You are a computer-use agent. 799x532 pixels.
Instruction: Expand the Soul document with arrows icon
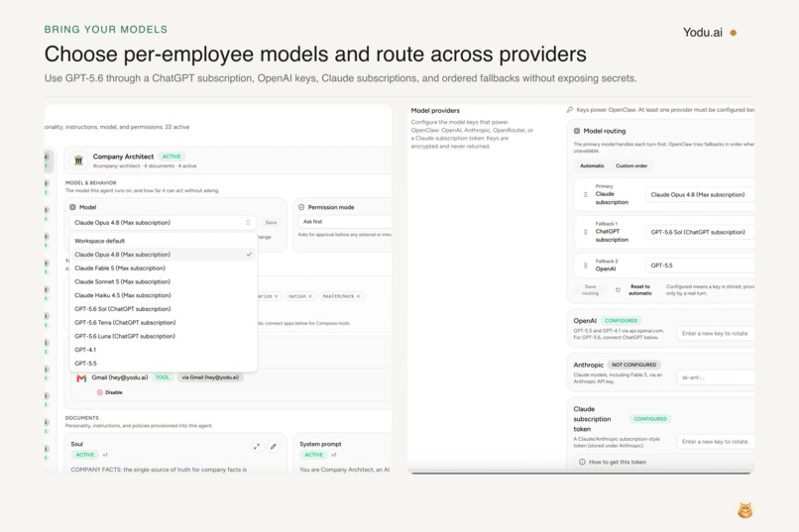coord(257,447)
